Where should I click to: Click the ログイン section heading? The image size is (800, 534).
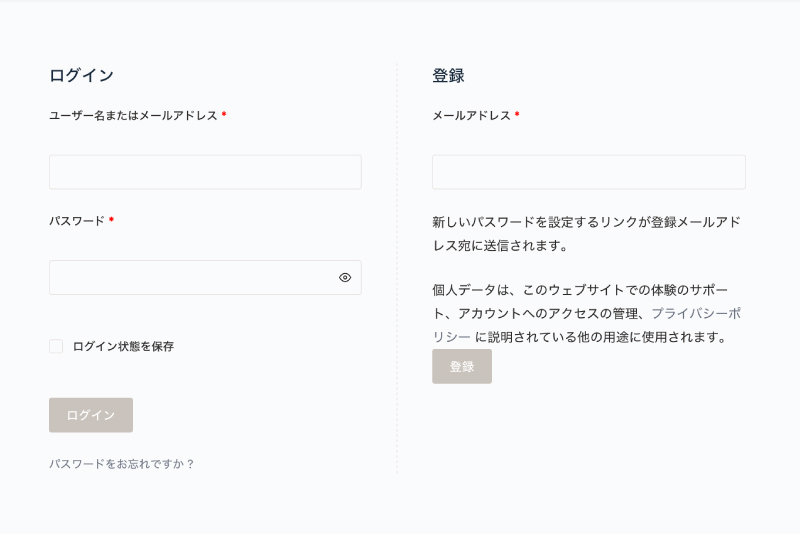(x=81, y=76)
